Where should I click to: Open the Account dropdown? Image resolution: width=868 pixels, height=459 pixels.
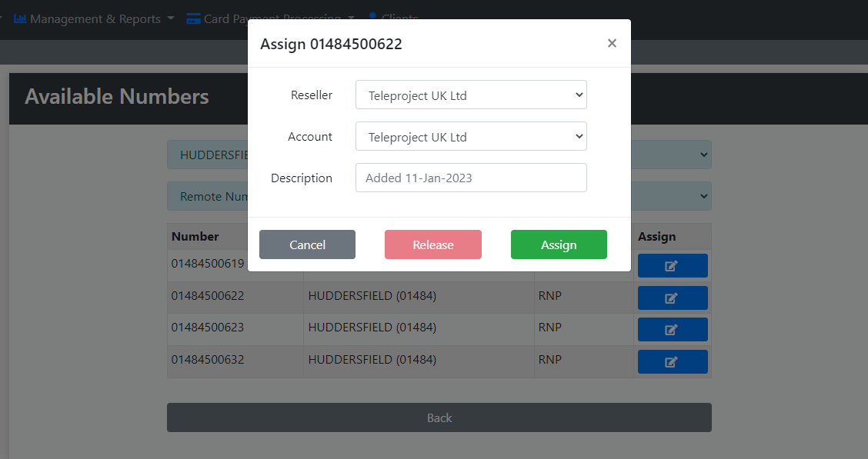pos(471,136)
